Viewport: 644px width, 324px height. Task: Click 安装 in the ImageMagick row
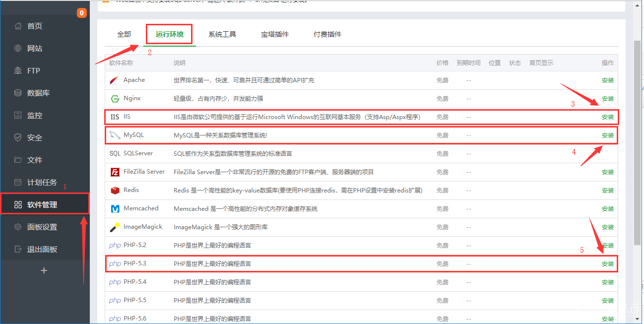pyautogui.click(x=608, y=227)
